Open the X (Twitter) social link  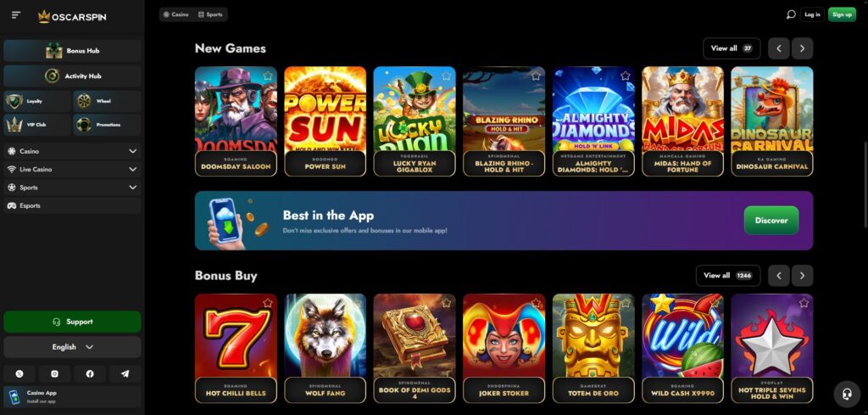pyautogui.click(x=19, y=374)
